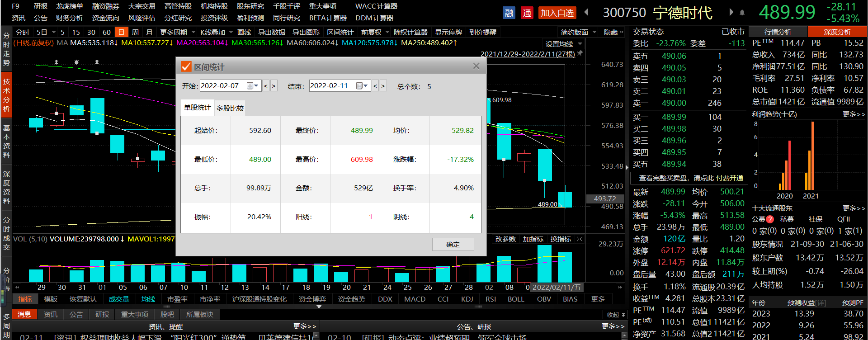Select the 日 daily K-line period
868x340 pixels.
tap(121, 32)
